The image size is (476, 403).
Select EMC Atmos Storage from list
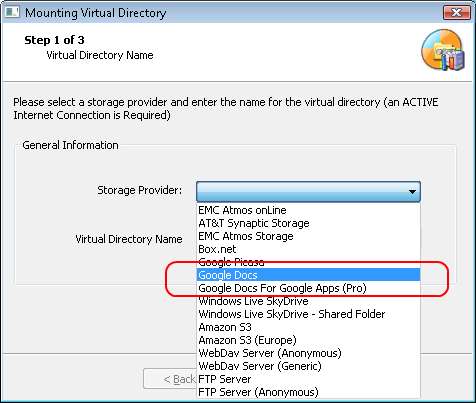coord(308,236)
